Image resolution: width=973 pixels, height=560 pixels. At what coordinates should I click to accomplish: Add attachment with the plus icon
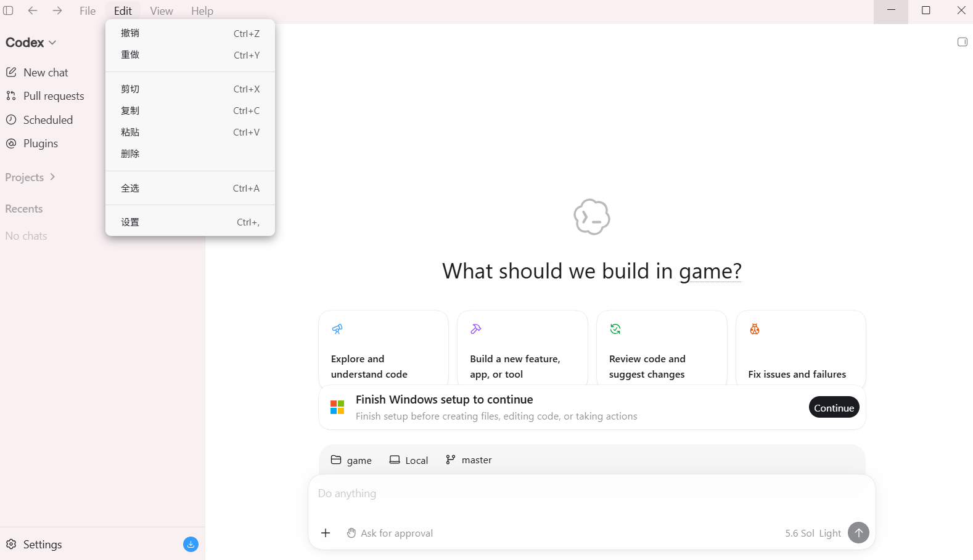point(326,533)
